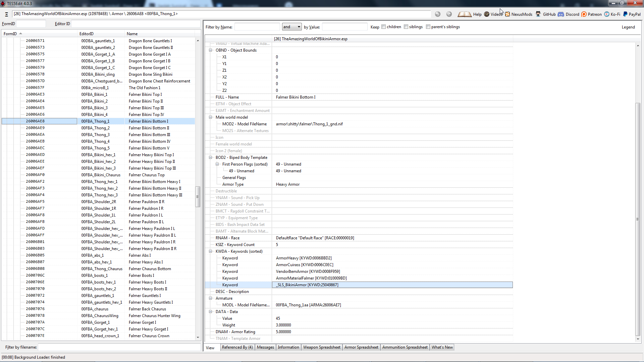Screen dimensions: 644x362
Task: Select record 00FBA_Thong_2 in the list
Action: [x=98, y=128]
